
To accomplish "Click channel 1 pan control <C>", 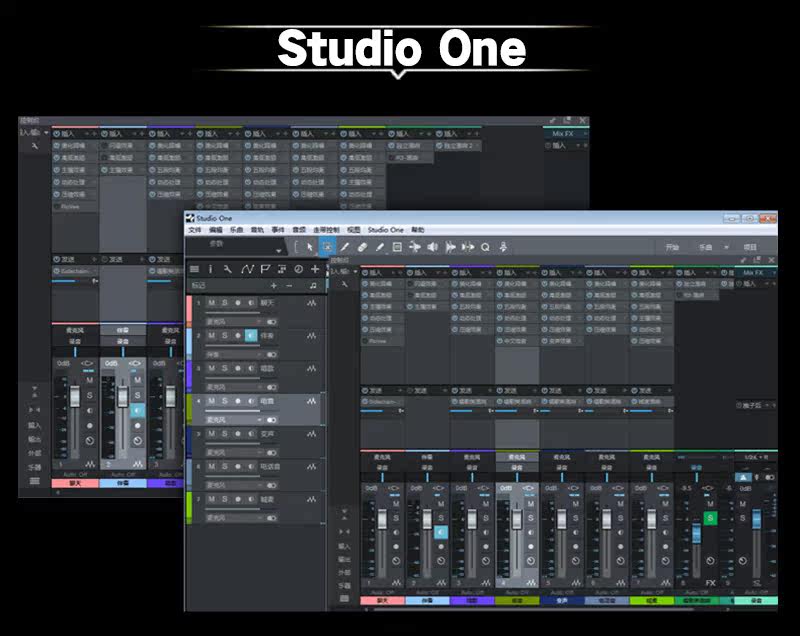I will tap(394, 488).
